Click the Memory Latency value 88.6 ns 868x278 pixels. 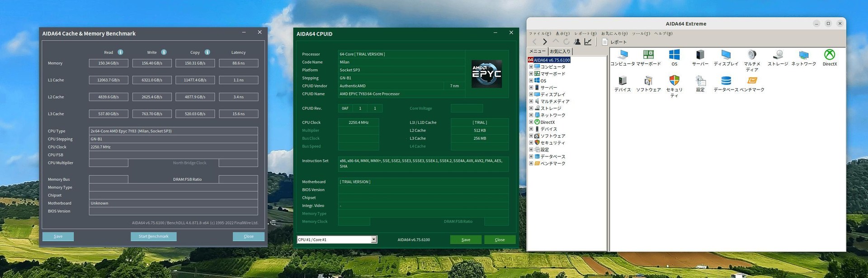click(x=239, y=63)
